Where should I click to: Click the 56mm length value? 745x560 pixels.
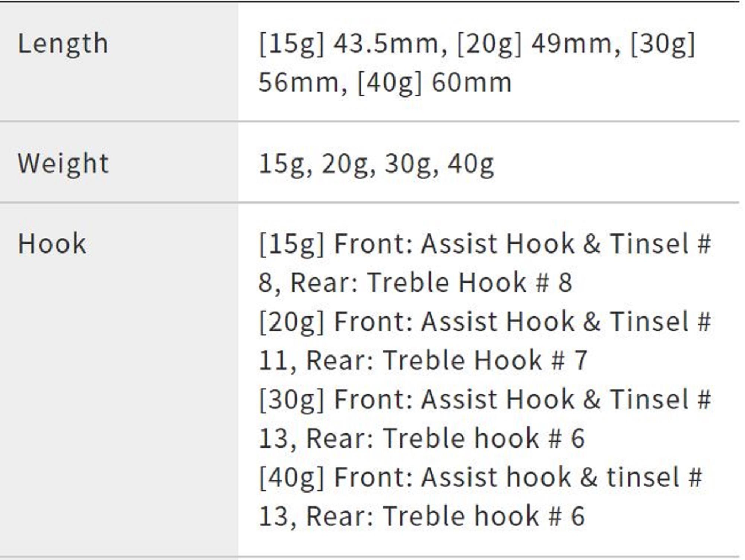pyautogui.click(x=302, y=83)
